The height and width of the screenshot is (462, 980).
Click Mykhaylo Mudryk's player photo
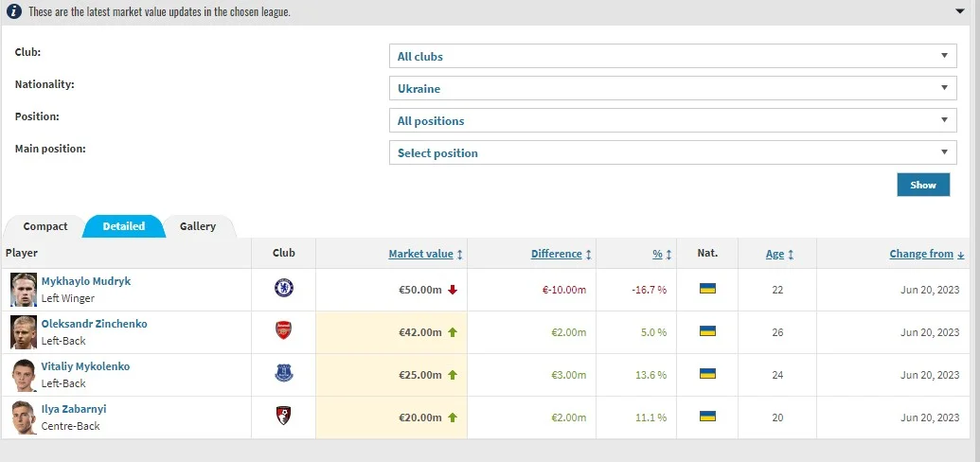tap(24, 289)
